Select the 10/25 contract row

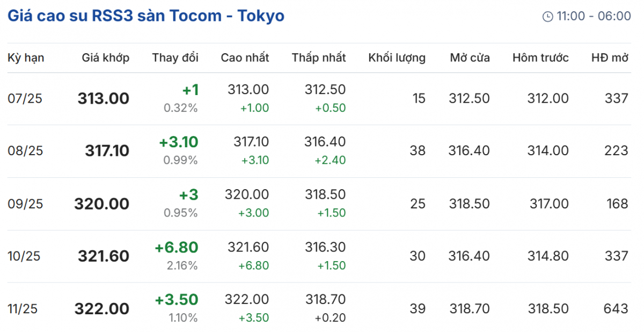25,256
